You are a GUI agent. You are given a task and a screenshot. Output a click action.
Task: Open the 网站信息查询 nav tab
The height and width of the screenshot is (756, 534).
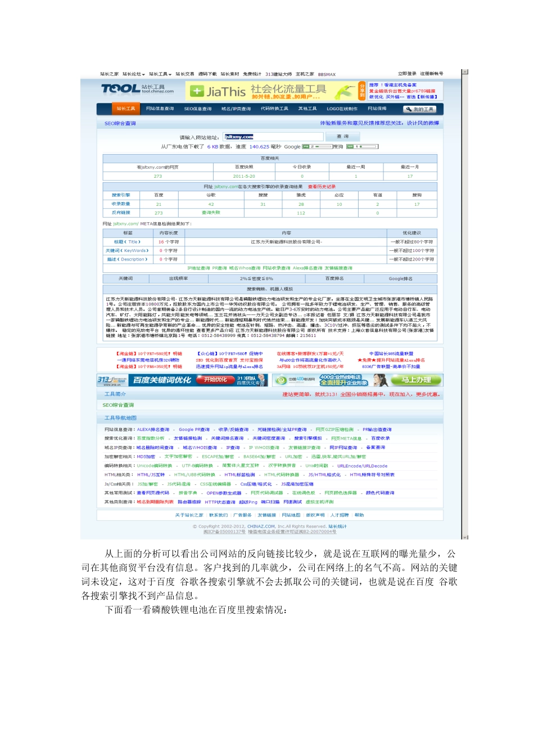tap(160, 109)
